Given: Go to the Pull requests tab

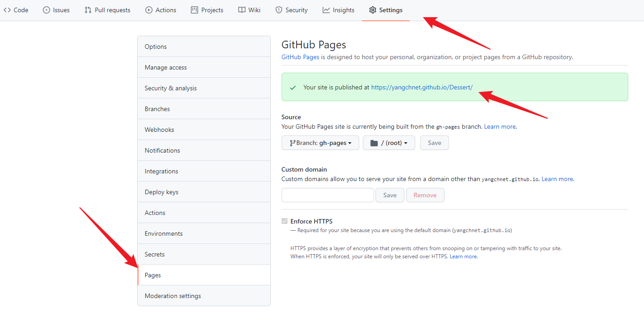Looking at the screenshot, I should point(107,10).
